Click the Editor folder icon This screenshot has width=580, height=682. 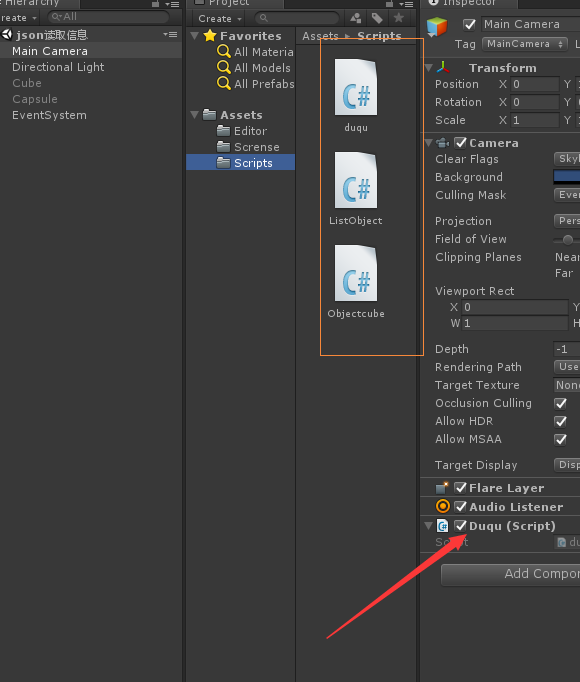[223, 130]
